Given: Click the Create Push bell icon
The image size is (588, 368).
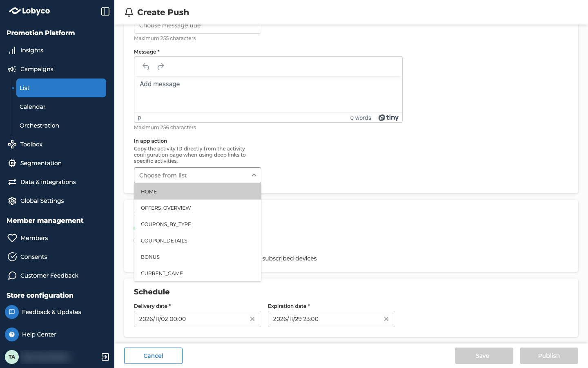Looking at the screenshot, I should coord(129,12).
